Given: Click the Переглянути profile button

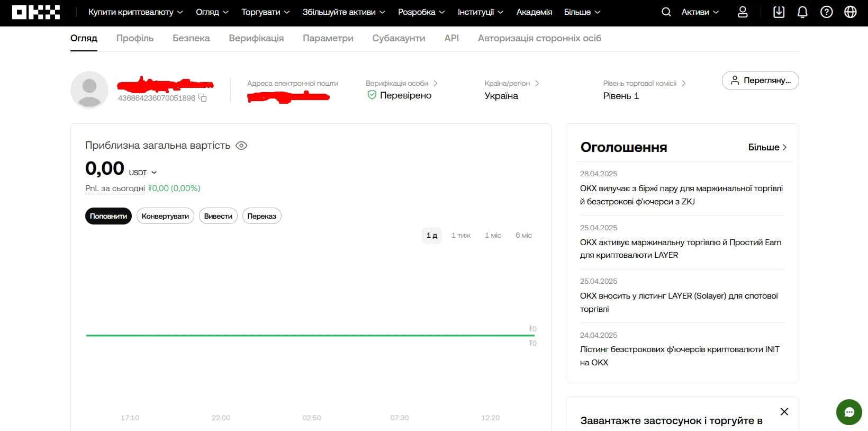Looking at the screenshot, I should (x=760, y=80).
